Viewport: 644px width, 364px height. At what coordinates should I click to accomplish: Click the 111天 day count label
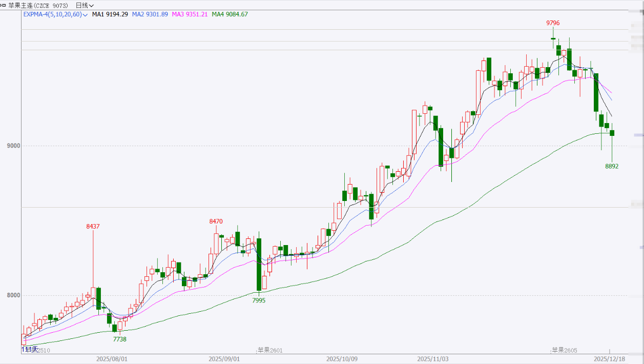[30, 350]
